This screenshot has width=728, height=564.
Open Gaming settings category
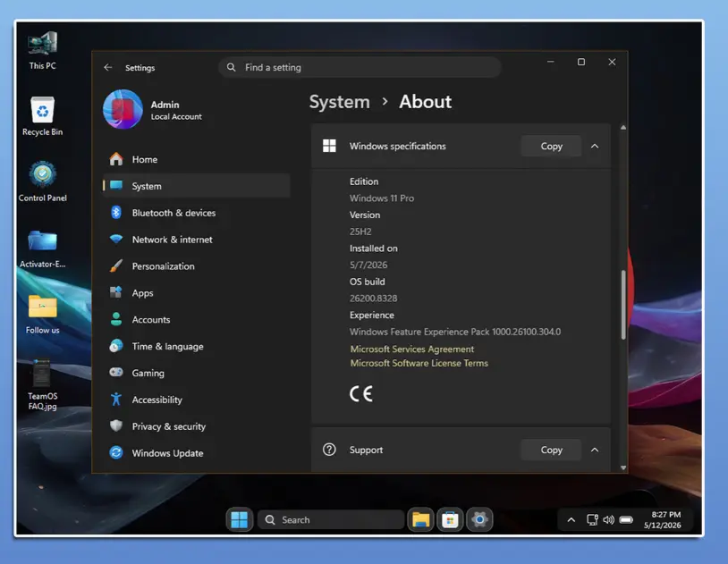click(x=197, y=373)
